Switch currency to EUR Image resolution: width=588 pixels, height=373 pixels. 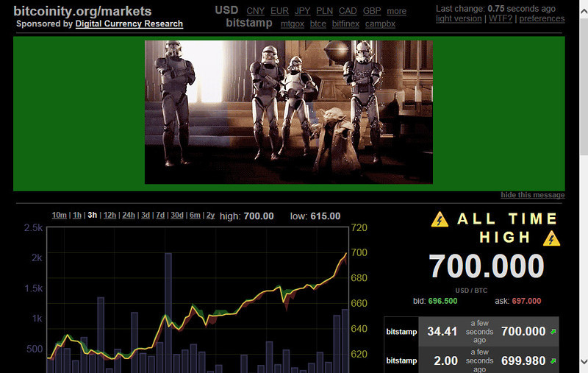coord(279,11)
